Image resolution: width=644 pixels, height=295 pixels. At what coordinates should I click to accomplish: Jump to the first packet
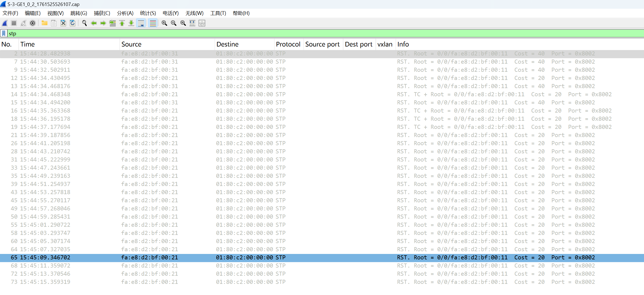(x=122, y=23)
